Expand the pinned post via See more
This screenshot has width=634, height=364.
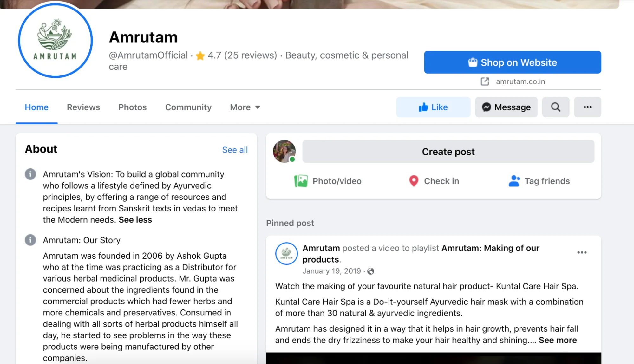tap(557, 340)
